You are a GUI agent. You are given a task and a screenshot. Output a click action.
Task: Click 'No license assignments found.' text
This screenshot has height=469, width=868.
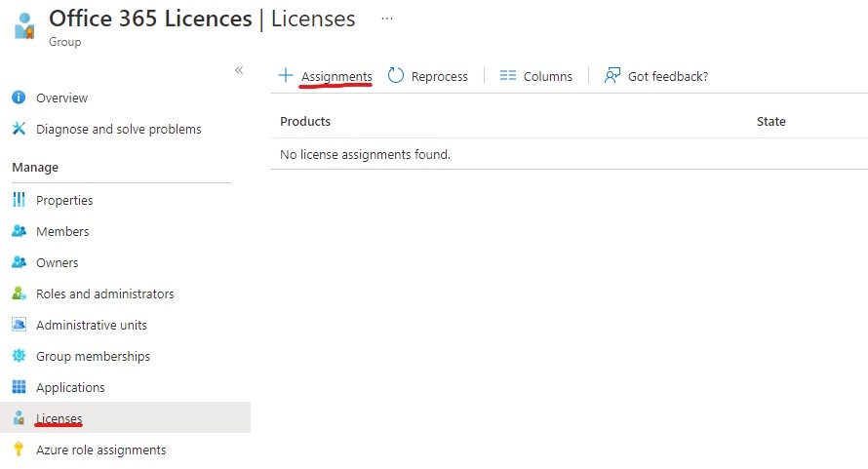point(366,154)
